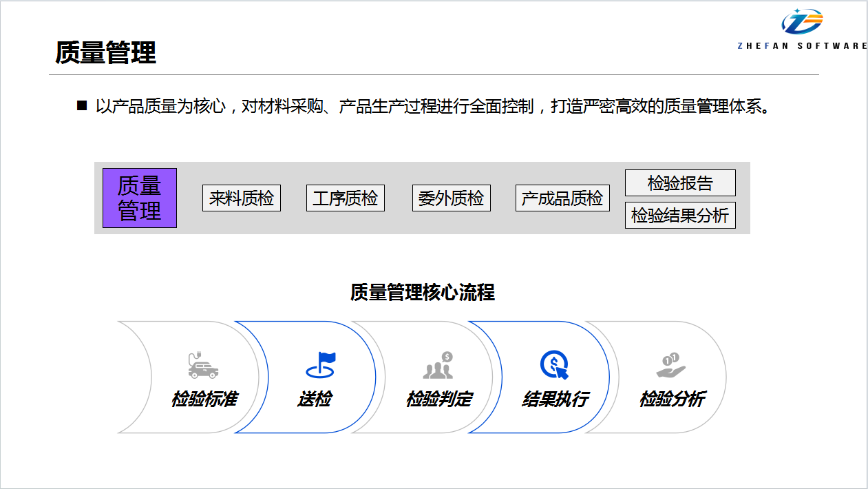Viewport: 868px width, 489px height.
Task: Click the people with dollar icon
Action: click(438, 365)
